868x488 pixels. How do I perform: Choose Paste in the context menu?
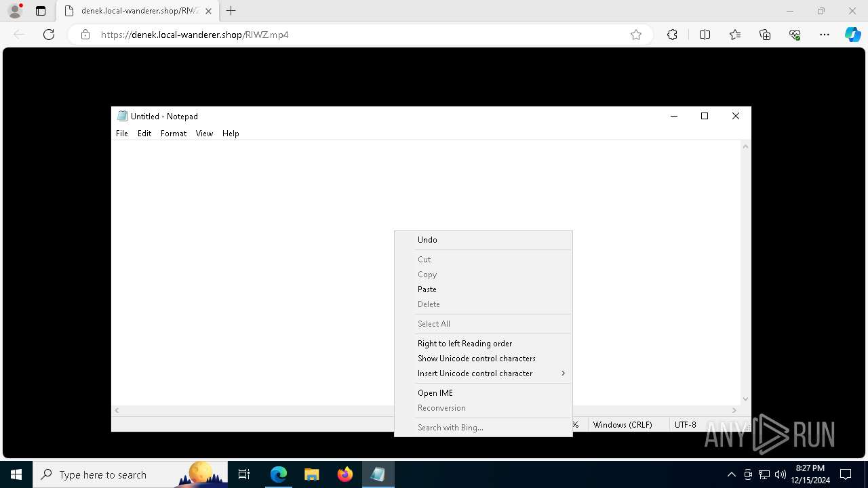point(484,289)
